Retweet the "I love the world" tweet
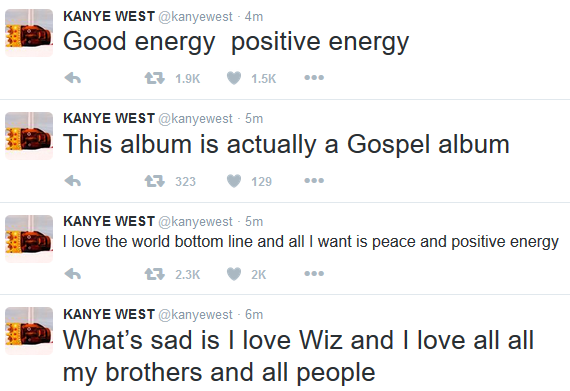Image resolution: width=570 pixels, height=391 pixels. coord(154,274)
